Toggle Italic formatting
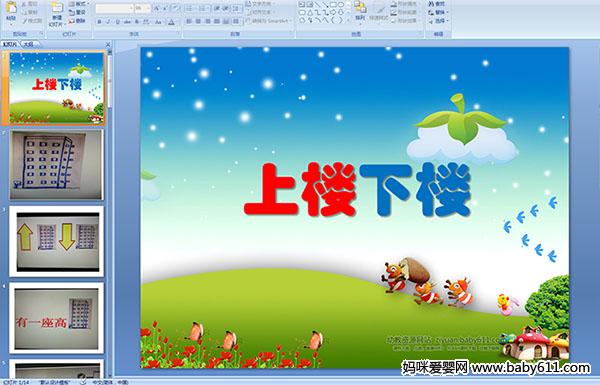 click(109, 22)
